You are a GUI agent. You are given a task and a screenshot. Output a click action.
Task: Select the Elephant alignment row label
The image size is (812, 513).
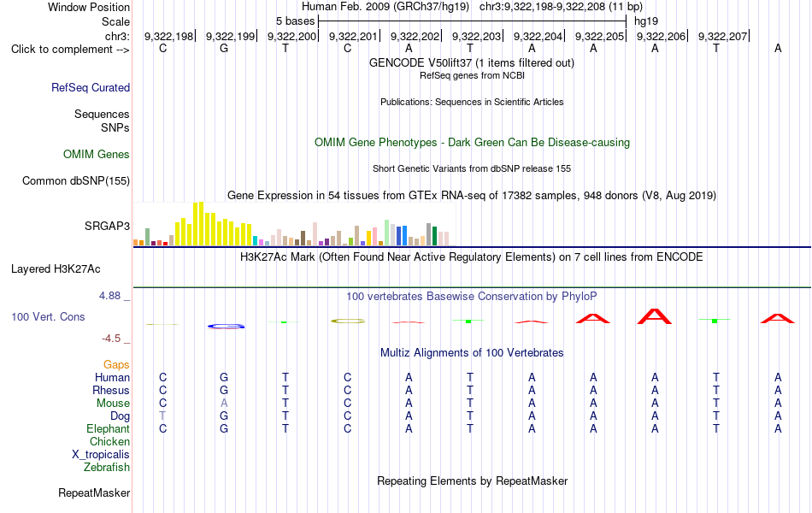pos(109,428)
